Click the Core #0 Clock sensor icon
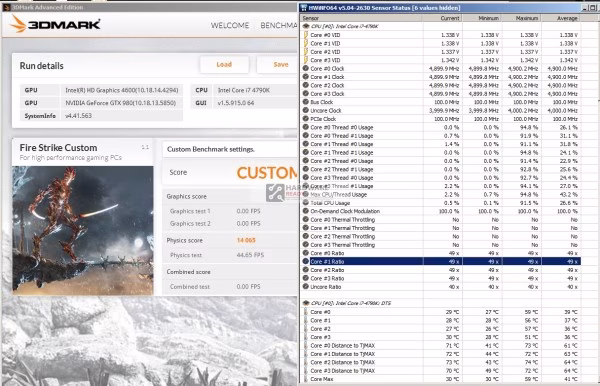Viewport: 600px width, 386px height. [306, 68]
